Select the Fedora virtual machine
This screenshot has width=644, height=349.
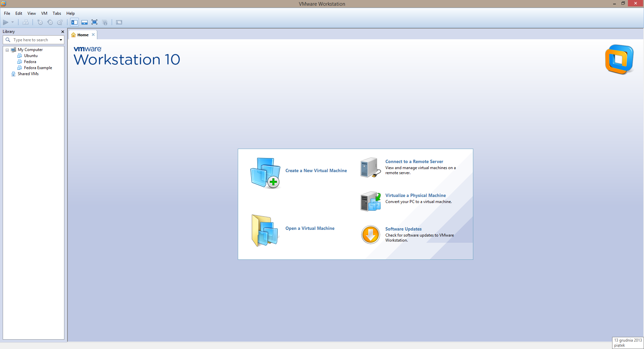click(x=30, y=62)
